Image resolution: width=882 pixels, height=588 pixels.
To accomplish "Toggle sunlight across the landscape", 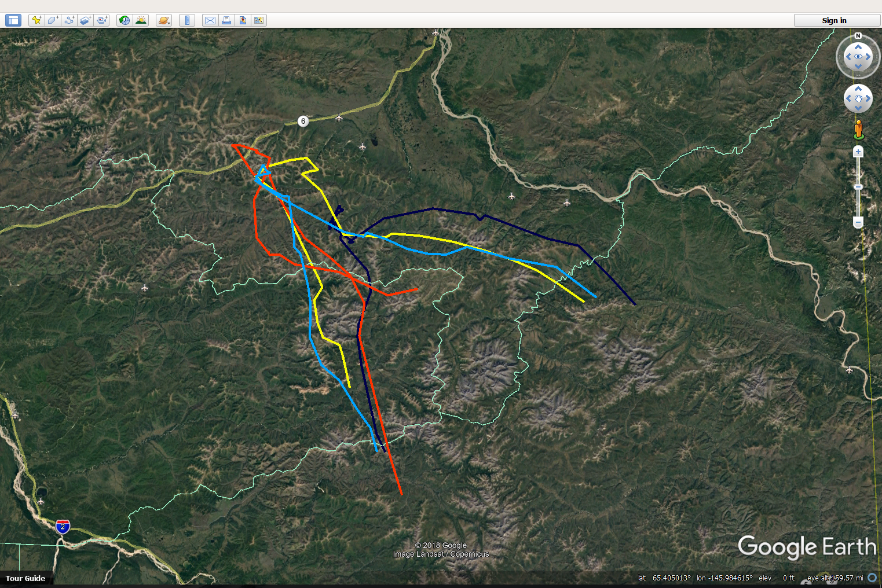I will [141, 20].
